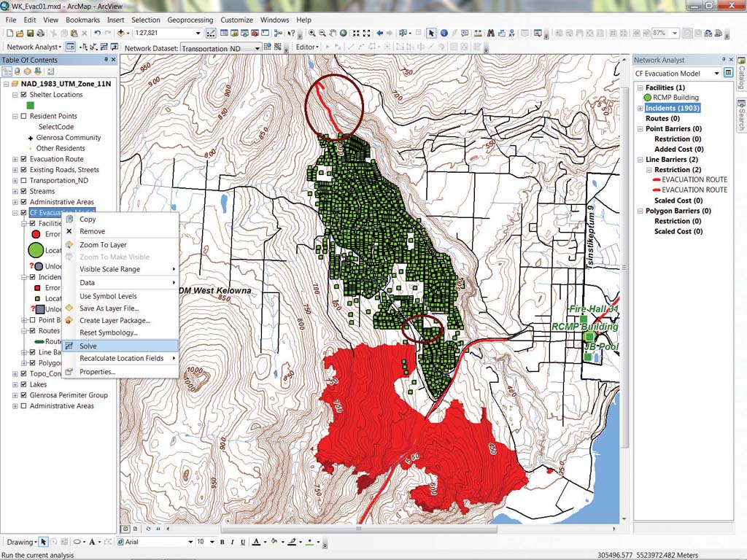The height and width of the screenshot is (560, 747).
Task: Toggle the Routes sublayer checkbox
Action: 32,330
